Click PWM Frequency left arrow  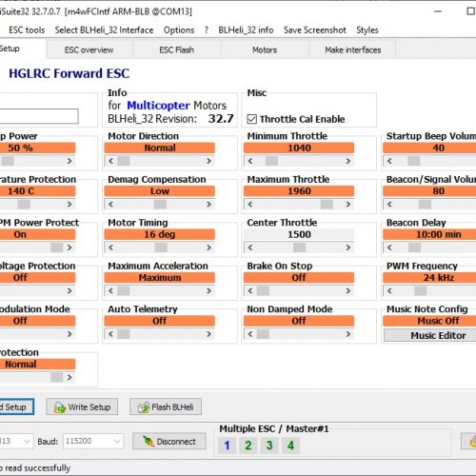(x=389, y=290)
